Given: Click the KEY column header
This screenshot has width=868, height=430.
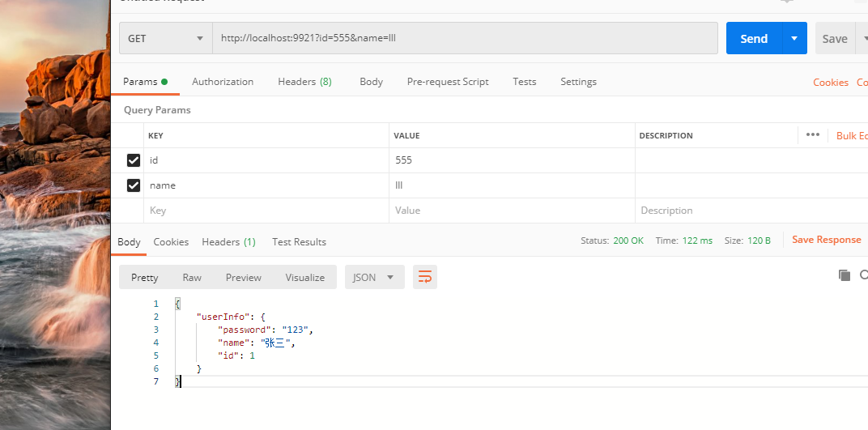Looking at the screenshot, I should pos(155,135).
